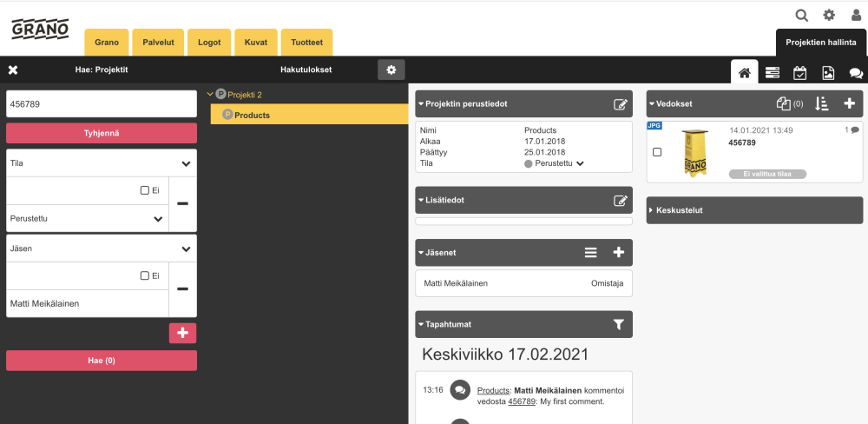Remove the Tila filter with minus

(x=182, y=204)
